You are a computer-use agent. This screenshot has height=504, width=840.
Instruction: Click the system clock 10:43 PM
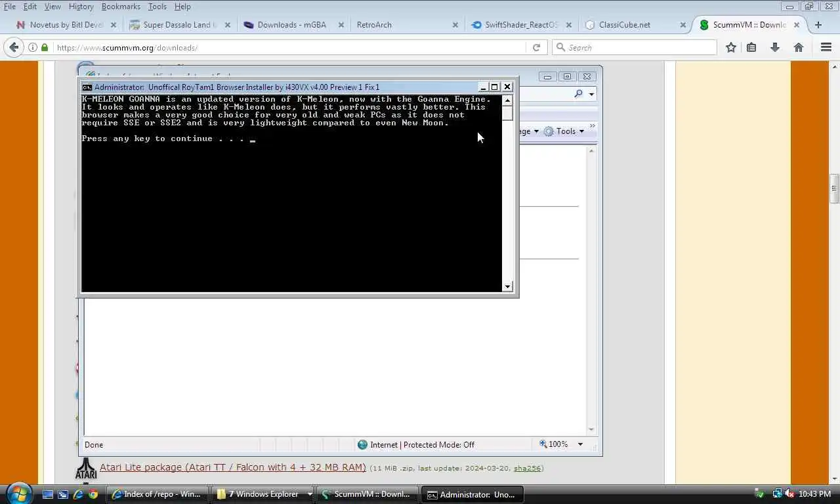815,494
